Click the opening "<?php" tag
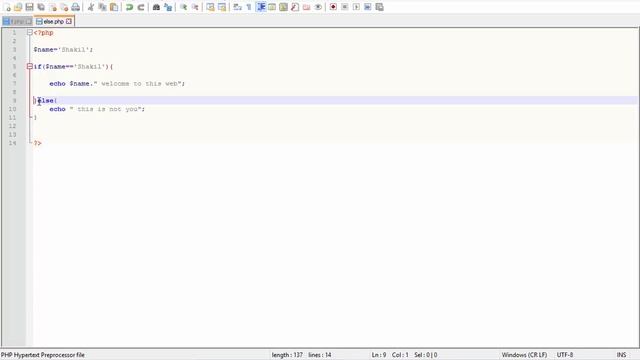The image size is (640, 360). pos(44,32)
